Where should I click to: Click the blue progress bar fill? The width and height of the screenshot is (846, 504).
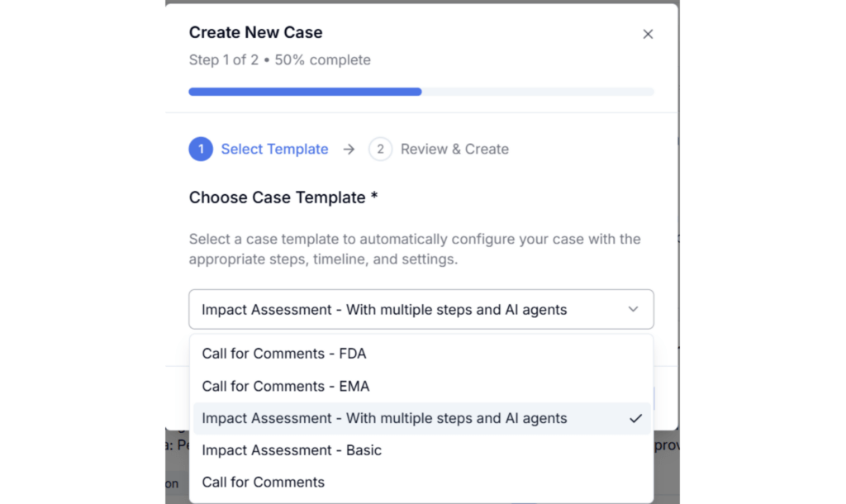click(x=305, y=92)
